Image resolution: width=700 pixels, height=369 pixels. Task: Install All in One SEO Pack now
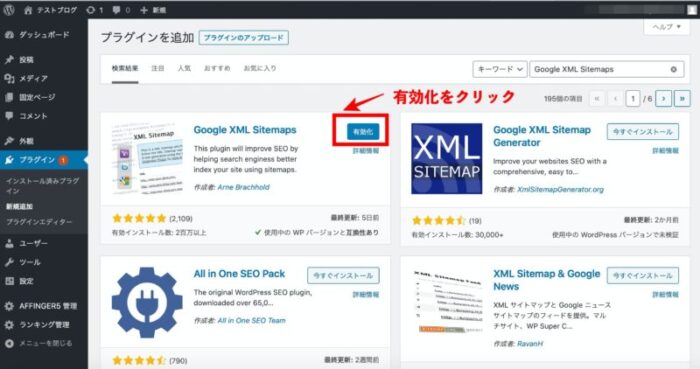(343, 275)
